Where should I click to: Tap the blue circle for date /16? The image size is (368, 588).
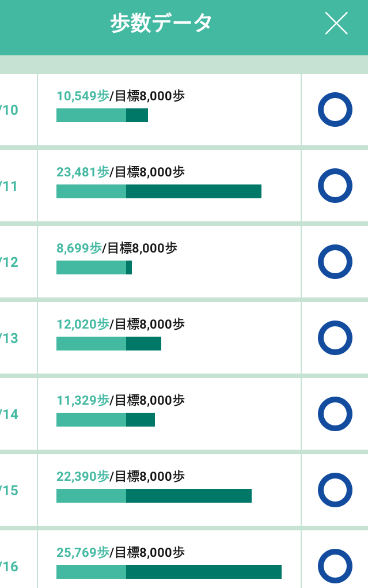coord(335,566)
